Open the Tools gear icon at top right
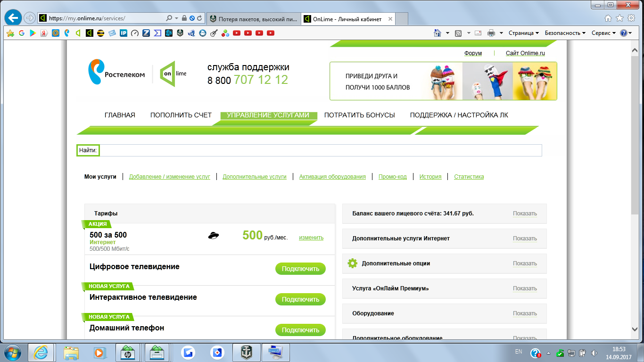Viewport: 644px width, 362px height. (x=631, y=18)
